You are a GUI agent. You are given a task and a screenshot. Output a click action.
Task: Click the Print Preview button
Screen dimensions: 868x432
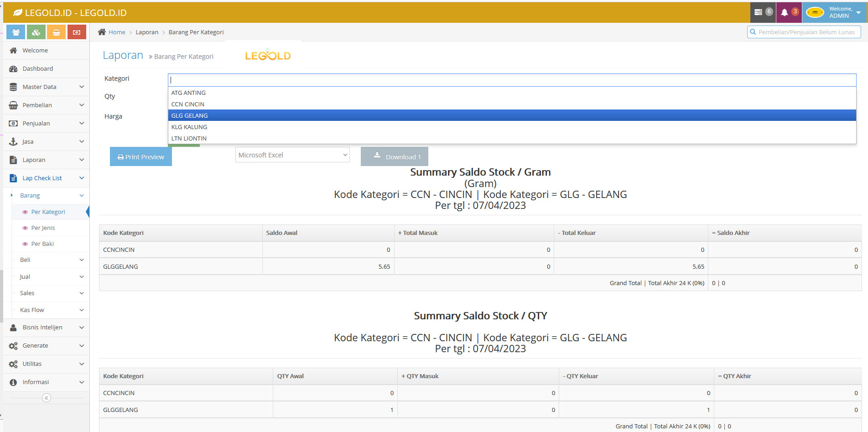pyautogui.click(x=140, y=156)
